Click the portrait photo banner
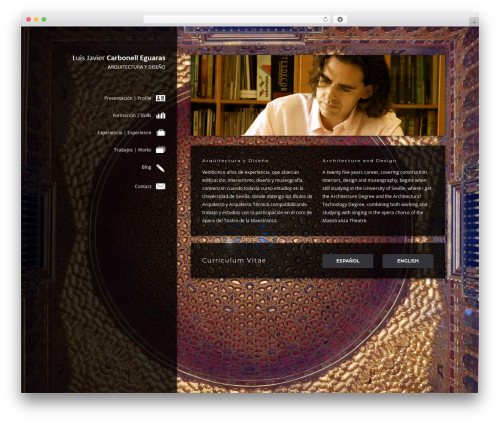The image size is (500, 423). (x=318, y=95)
